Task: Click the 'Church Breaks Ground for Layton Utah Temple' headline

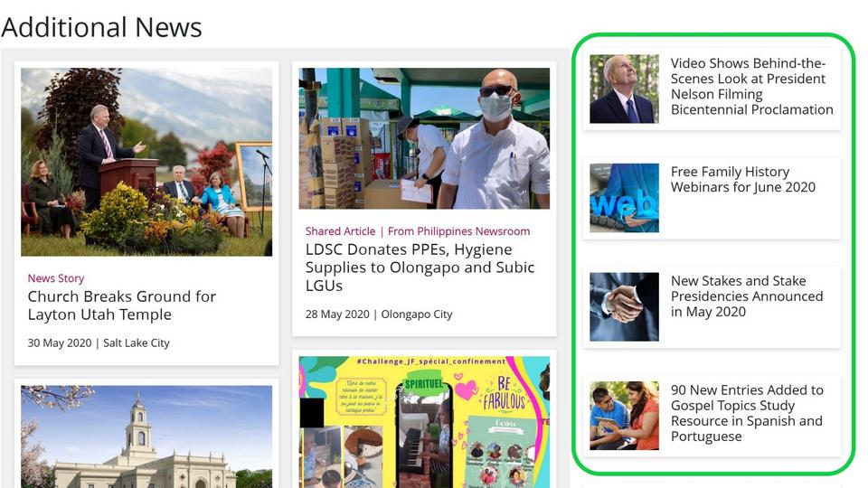Action: pyautogui.click(x=121, y=305)
